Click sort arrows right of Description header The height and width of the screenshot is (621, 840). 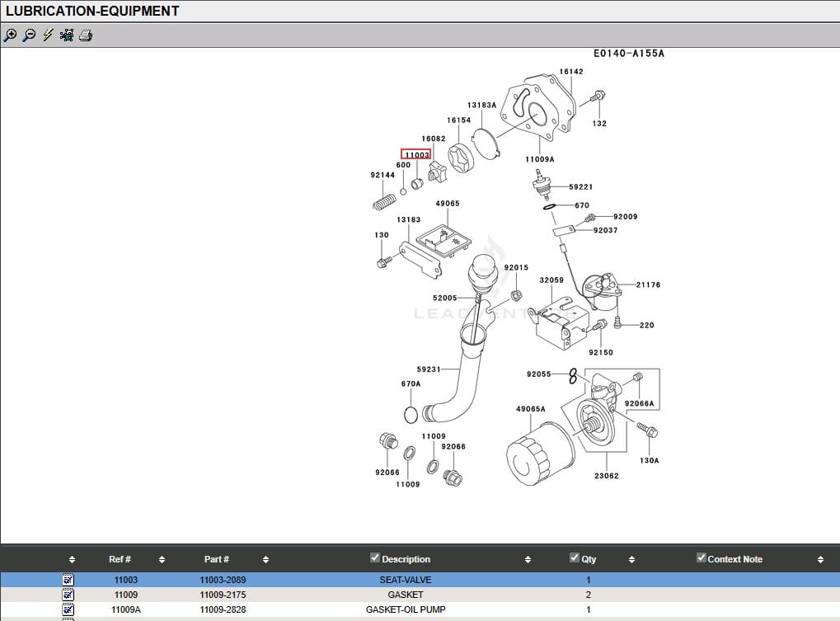point(528,560)
